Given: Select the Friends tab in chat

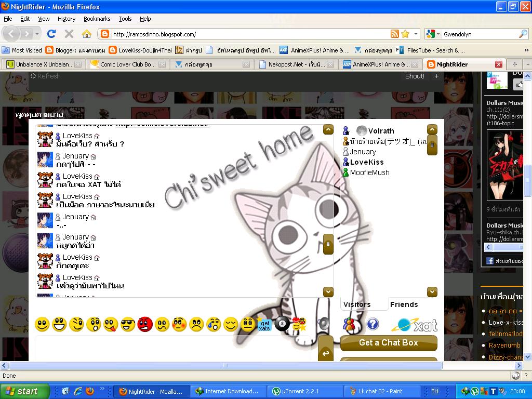Looking at the screenshot, I should click(404, 304).
